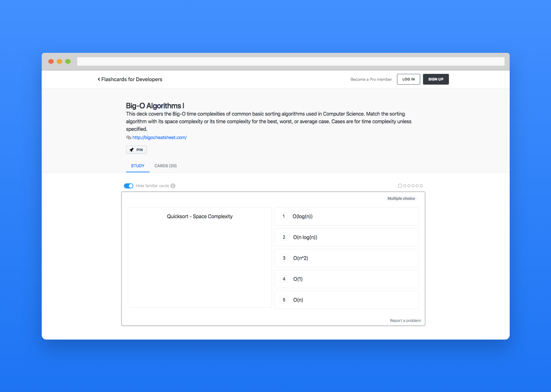Click the info icon beside Hide familiar cards
The width and height of the screenshot is (551, 392).
(x=173, y=186)
